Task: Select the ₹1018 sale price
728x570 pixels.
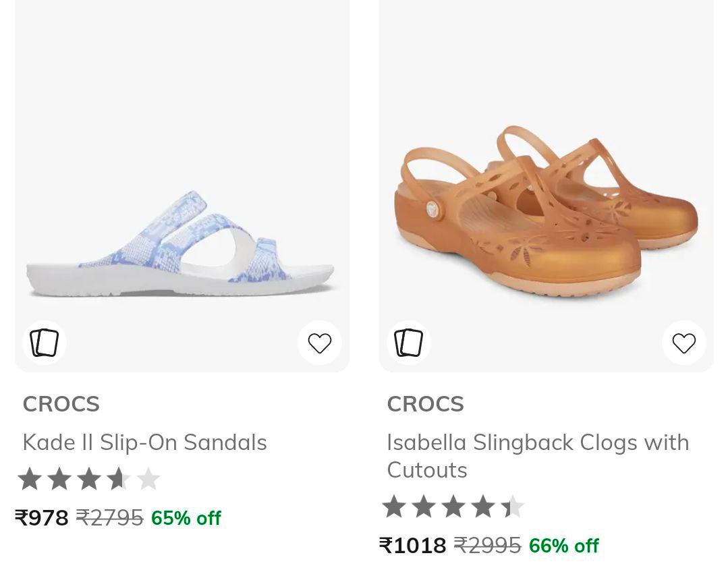Action: pos(413,545)
